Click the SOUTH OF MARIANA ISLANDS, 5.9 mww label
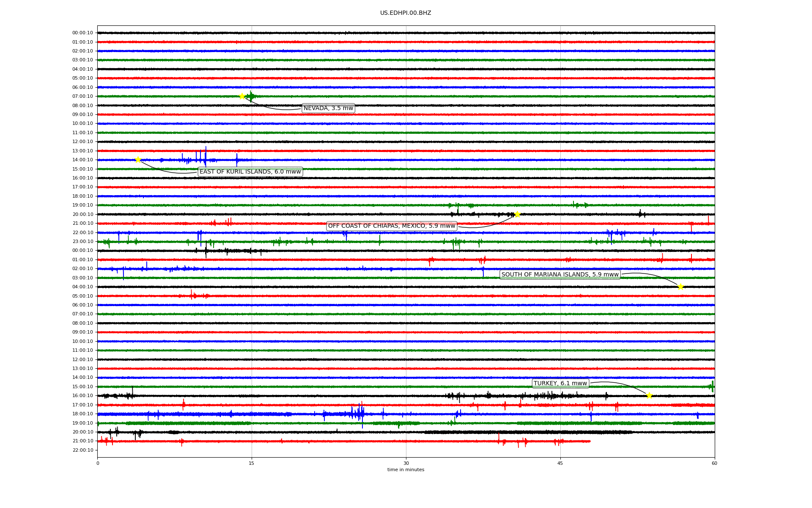Screen dimensions: 812x508 pyautogui.click(x=560, y=275)
